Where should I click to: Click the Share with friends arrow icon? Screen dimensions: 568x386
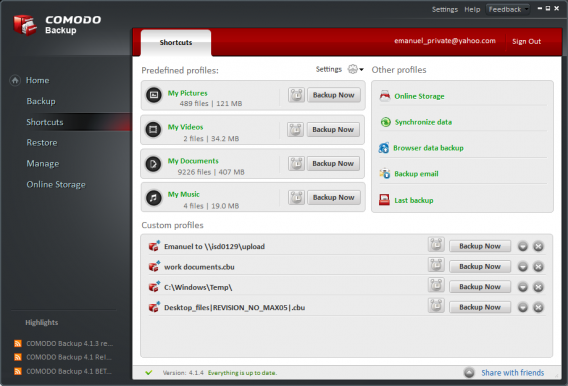pyautogui.click(x=469, y=373)
